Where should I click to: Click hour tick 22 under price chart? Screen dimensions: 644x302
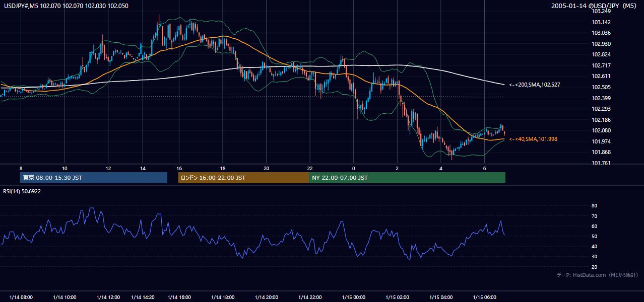[310, 168]
